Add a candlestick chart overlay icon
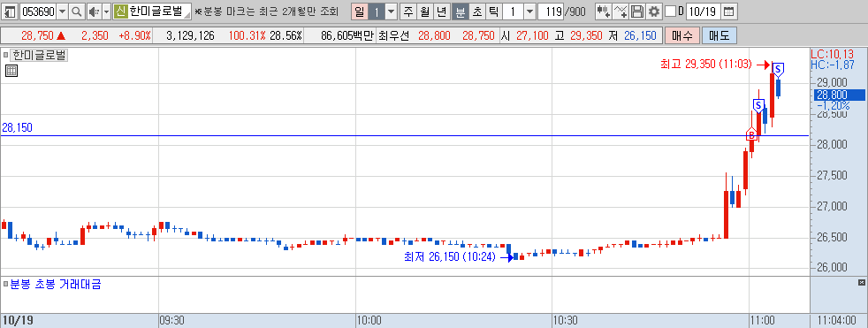 (603, 11)
